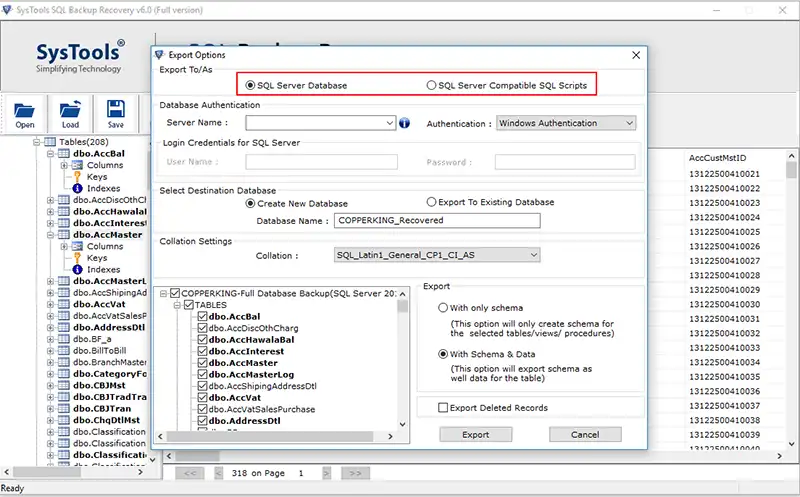
Task: Select With only schema export option
Action: [443, 308]
